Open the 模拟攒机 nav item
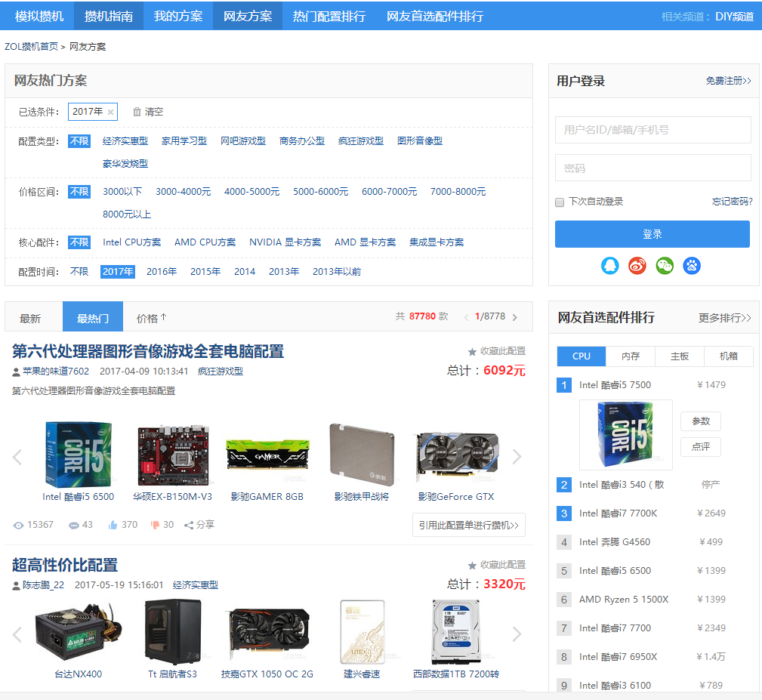The image size is (762, 700). [x=39, y=16]
